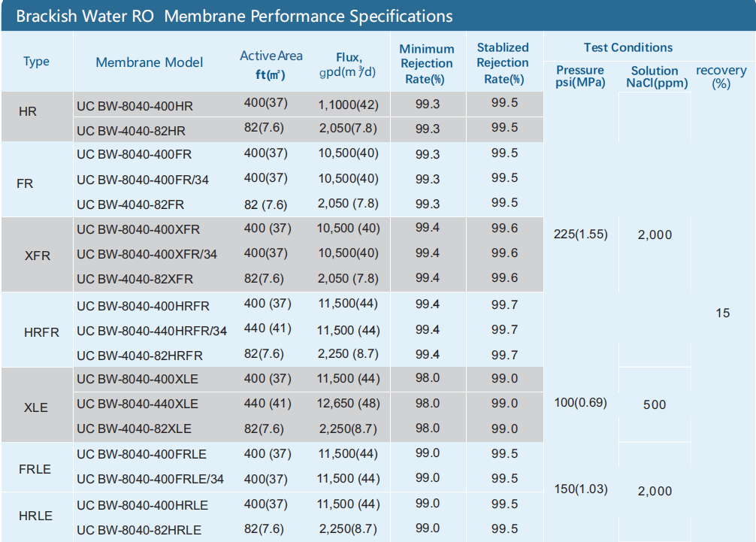
Task: Select the 'XFR' type cell
Action: (x=37, y=256)
